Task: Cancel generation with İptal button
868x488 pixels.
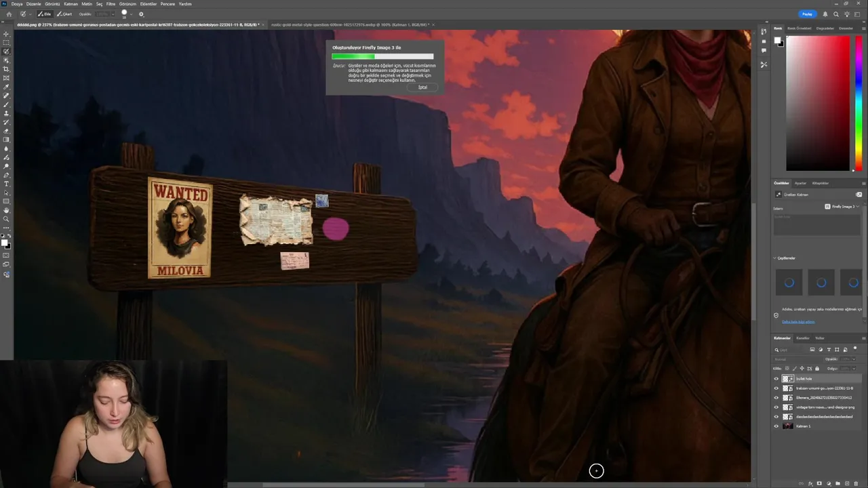Action: point(422,87)
